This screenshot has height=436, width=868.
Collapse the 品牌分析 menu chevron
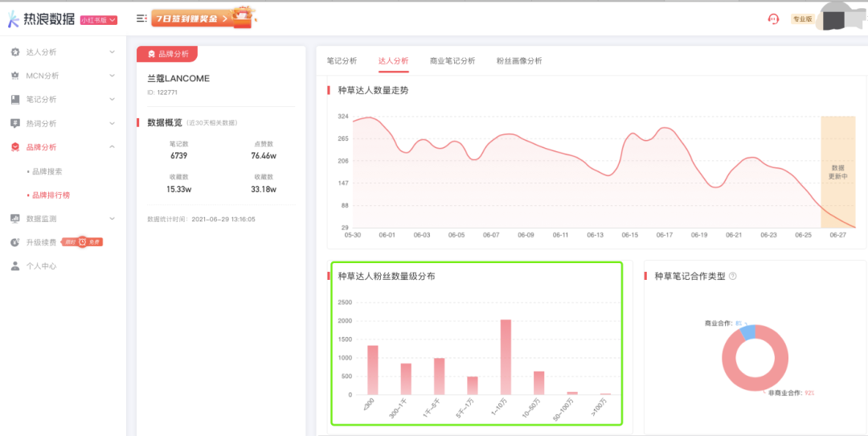click(x=113, y=147)
